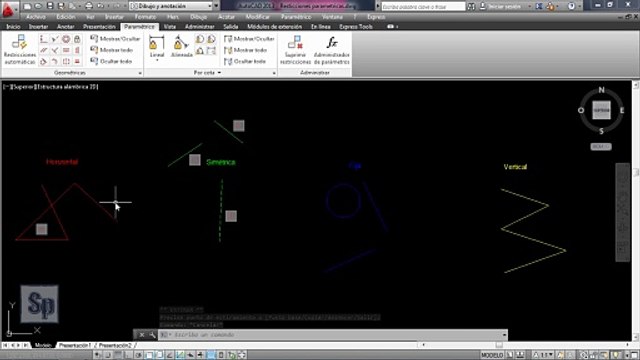This screenshot has width=640, height=360.
Task: Select the Fix (lock) geometric constraint icon
Action: tap(77, 39)
